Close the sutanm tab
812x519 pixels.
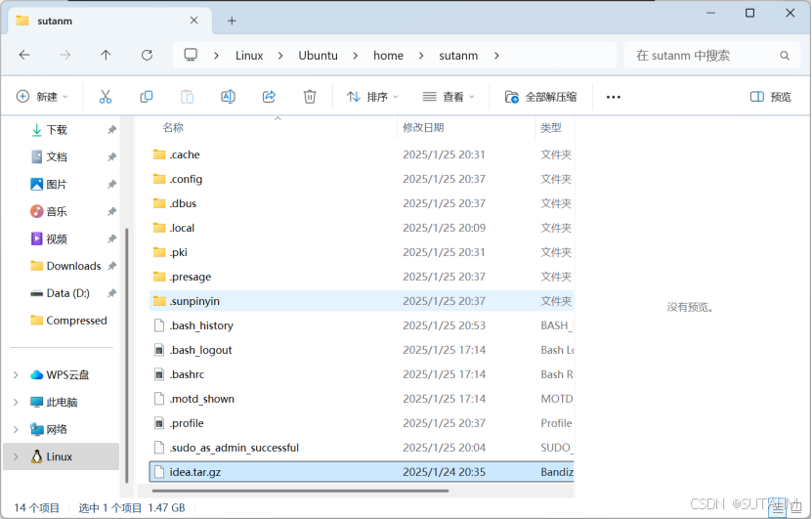[193, 21]
